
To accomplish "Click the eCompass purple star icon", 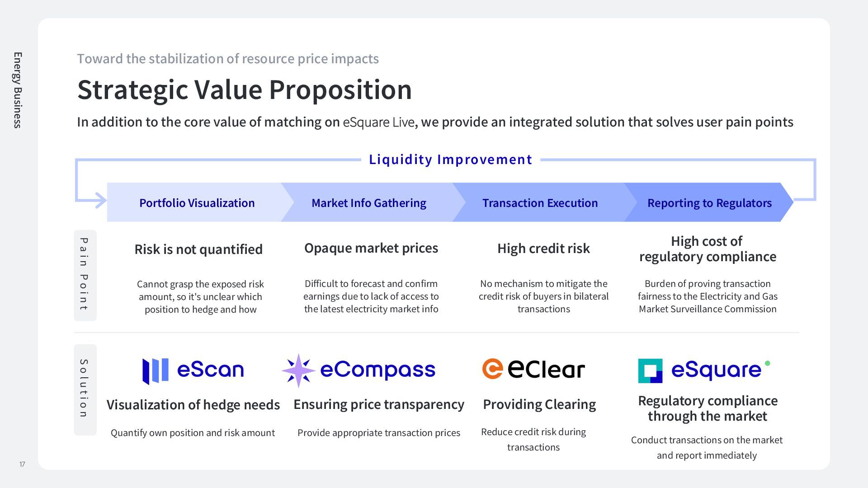I will tap(298, 371).
